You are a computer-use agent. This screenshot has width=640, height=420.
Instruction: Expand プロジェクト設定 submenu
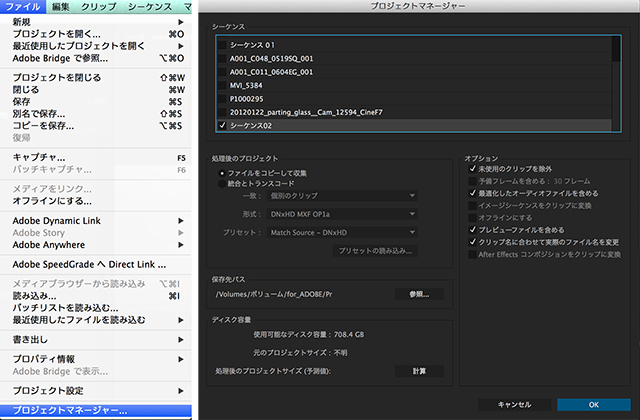coord(96,391)
